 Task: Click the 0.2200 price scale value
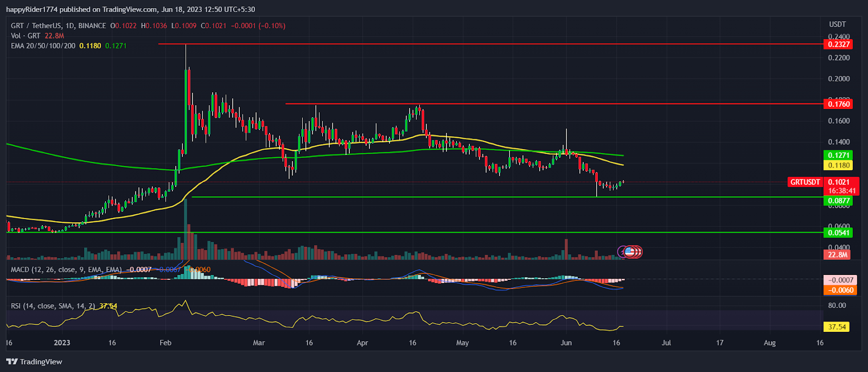(839, 58)
